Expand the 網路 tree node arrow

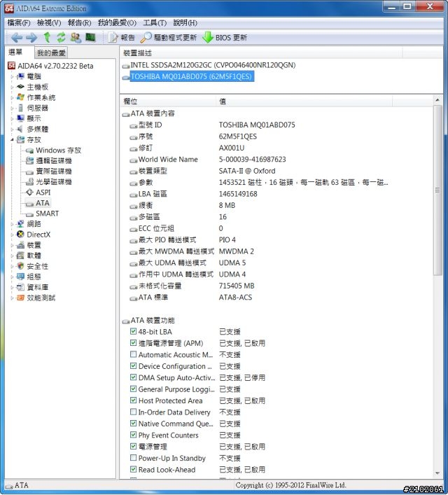click(12, 224)
